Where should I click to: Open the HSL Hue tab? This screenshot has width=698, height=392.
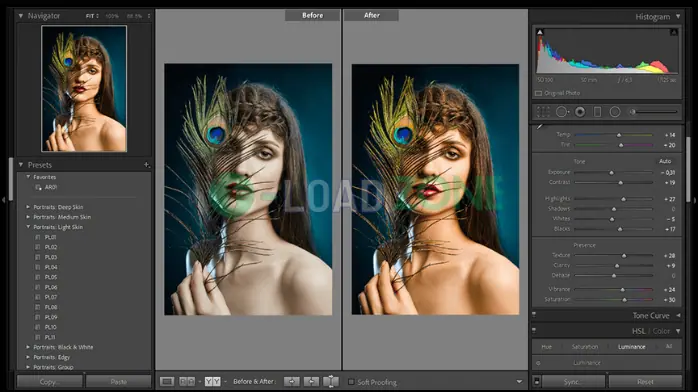[x=547, y=347]
